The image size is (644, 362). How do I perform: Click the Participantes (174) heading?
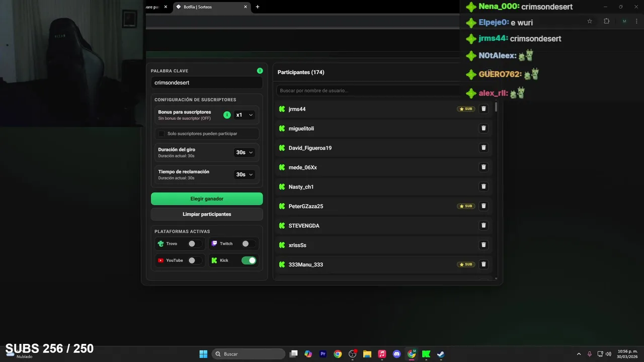coord(301,72)
